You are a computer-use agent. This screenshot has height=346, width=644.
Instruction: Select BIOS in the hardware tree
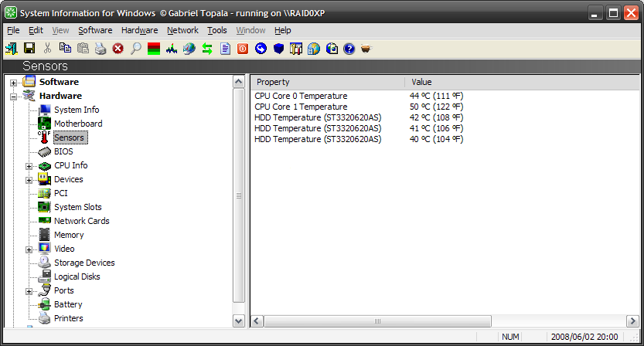pos(63,151)
